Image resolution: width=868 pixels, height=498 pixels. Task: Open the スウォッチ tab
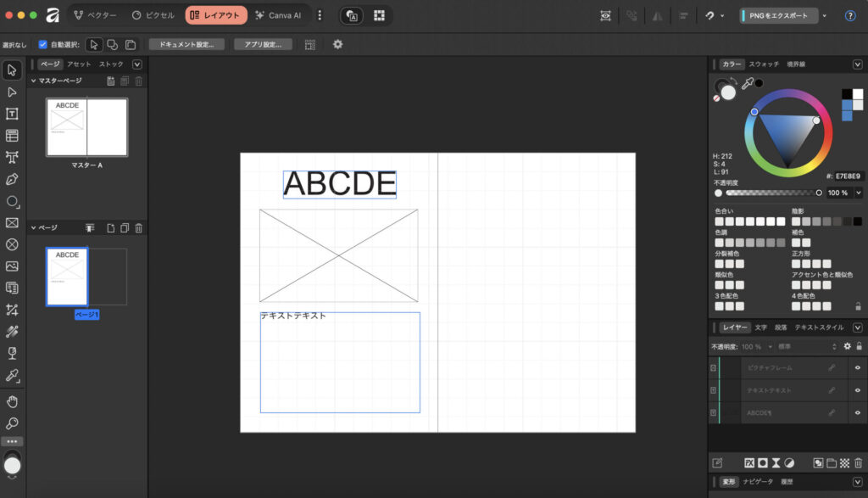tap(763, 64)
